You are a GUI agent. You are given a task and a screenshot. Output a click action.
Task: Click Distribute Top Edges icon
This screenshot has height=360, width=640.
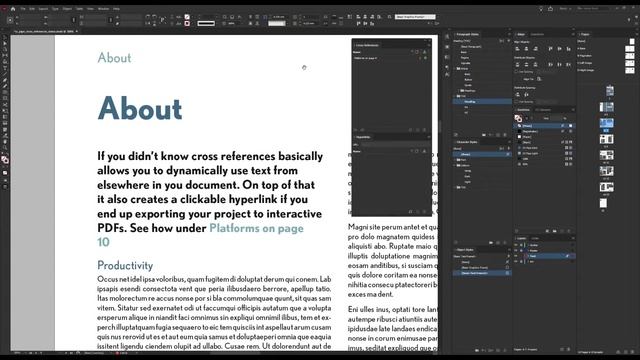pos(518,64)
